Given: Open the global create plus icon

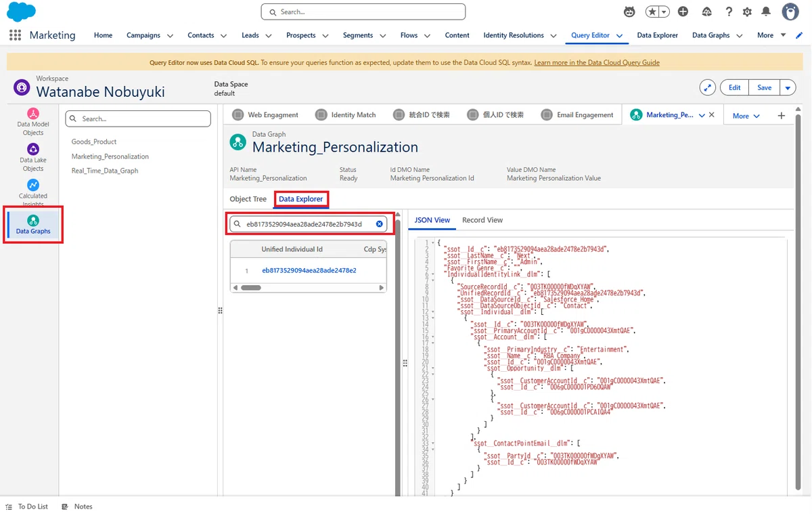Looking at the screenshot, I should (683, 12).
